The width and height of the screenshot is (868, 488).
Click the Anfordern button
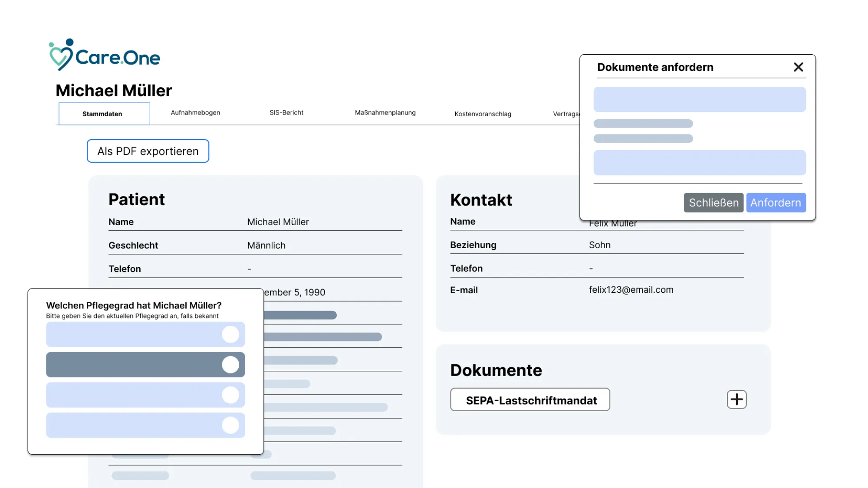click(x=776, y=203)
